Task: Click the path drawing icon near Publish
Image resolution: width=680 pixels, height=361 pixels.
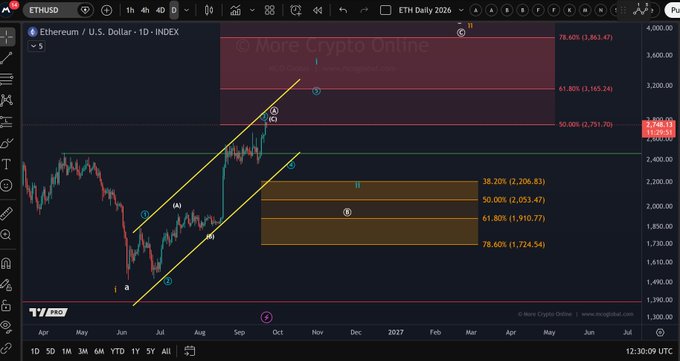Action: [x=641, y=9]
